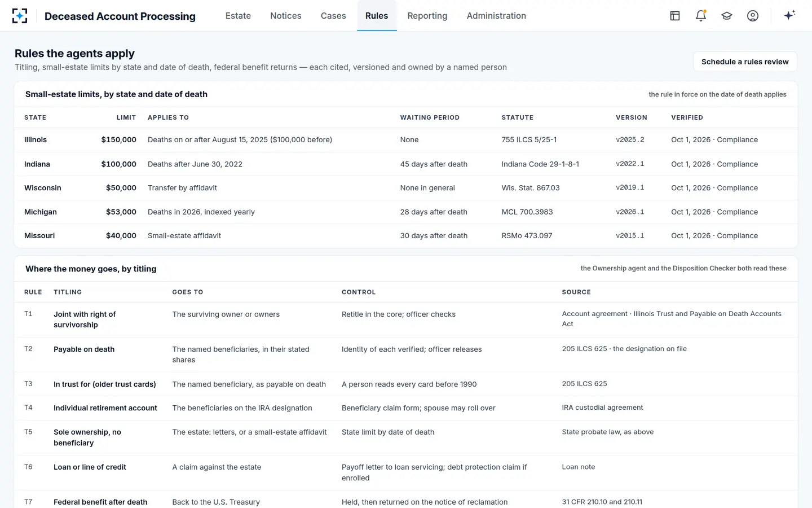Select the Michigan state cell
This screenshot has height=508, width=812.
(x=41, y=212)
